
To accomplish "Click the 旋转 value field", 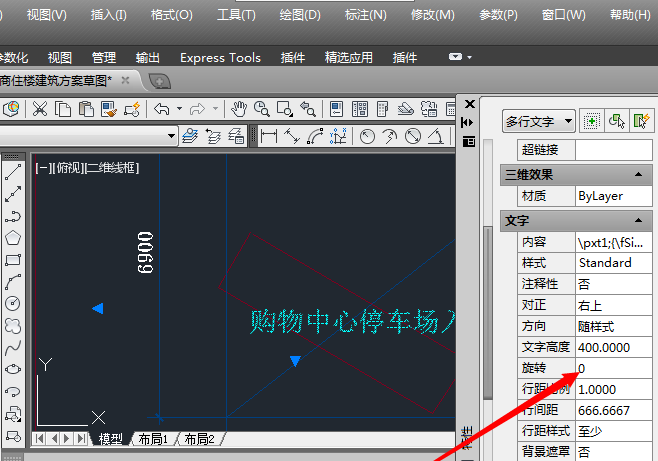I will tap(614, 368).
